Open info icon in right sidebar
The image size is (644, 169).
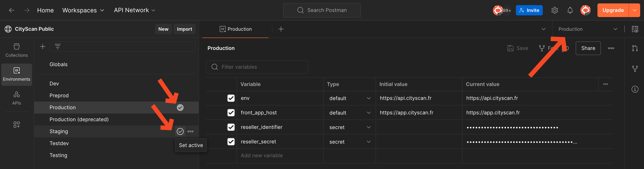pyautogui.click(x=635, y=89)
